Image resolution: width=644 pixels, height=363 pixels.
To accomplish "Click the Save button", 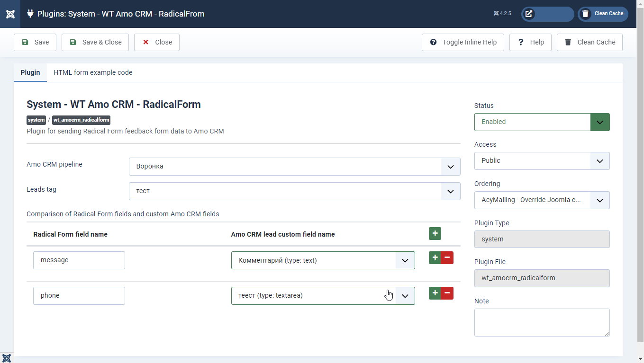I will tap(35, 42).
